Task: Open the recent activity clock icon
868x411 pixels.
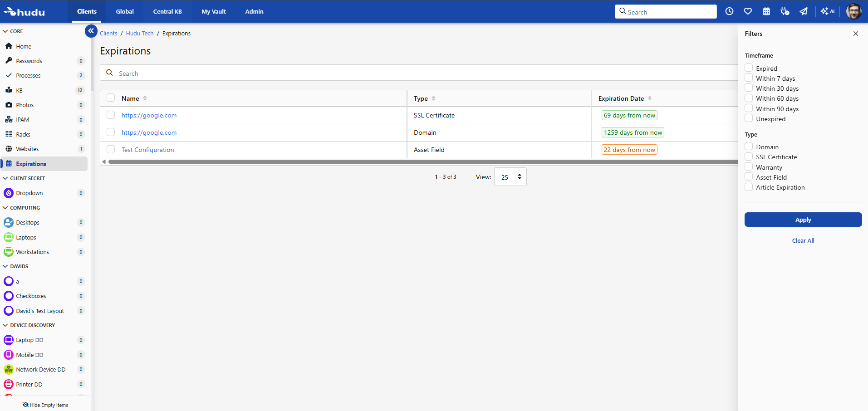Action: pos(729,11)
